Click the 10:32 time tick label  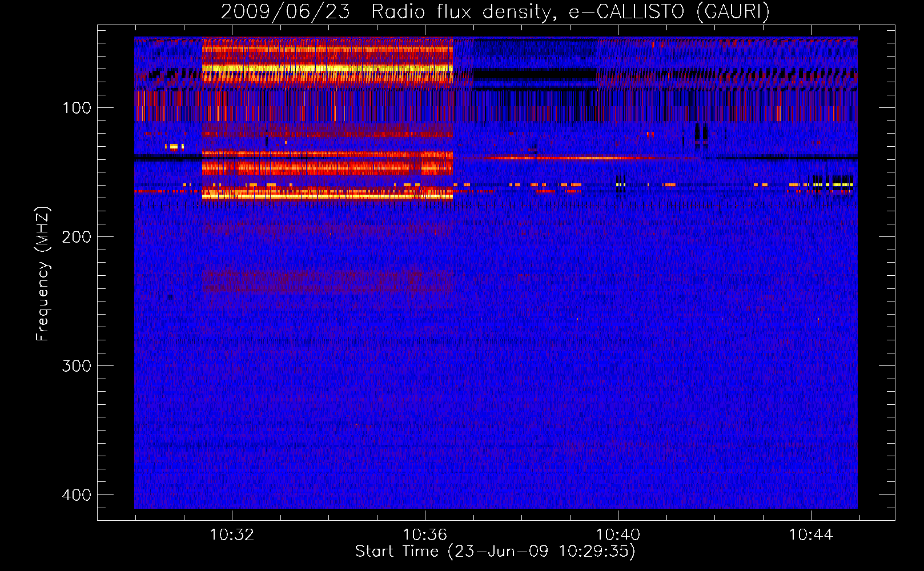click(232, 535)
